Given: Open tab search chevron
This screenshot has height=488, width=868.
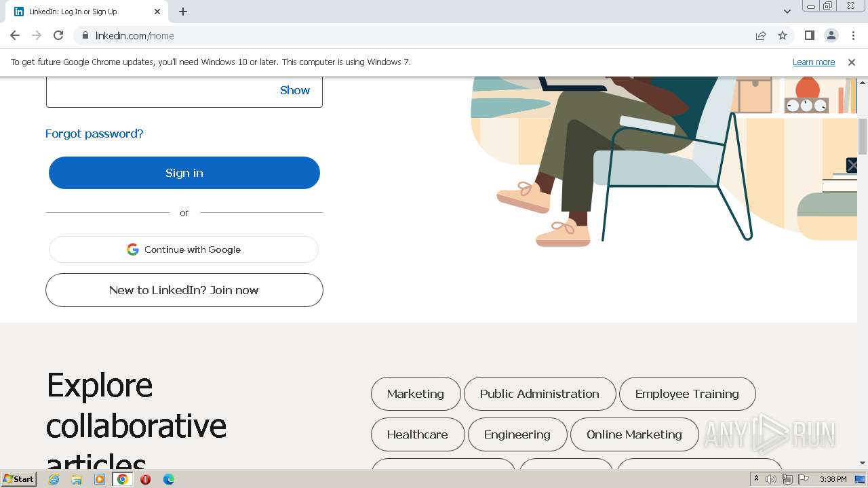Looking at the screenshot, I should pyautogui.click(x=787, y=12).
